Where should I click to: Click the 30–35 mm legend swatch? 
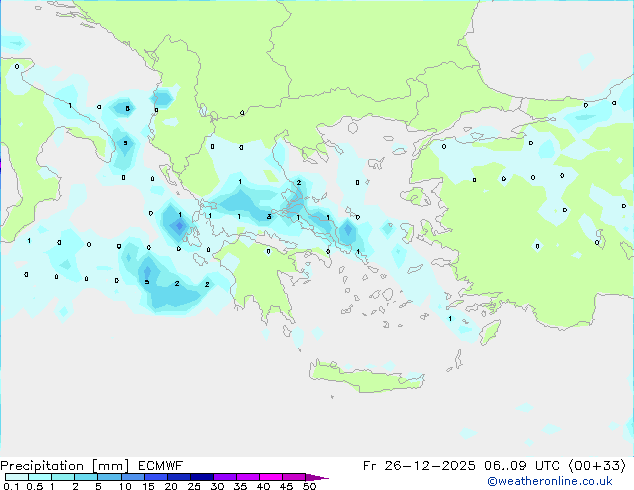pyautogui.click(x=224, y=477)
